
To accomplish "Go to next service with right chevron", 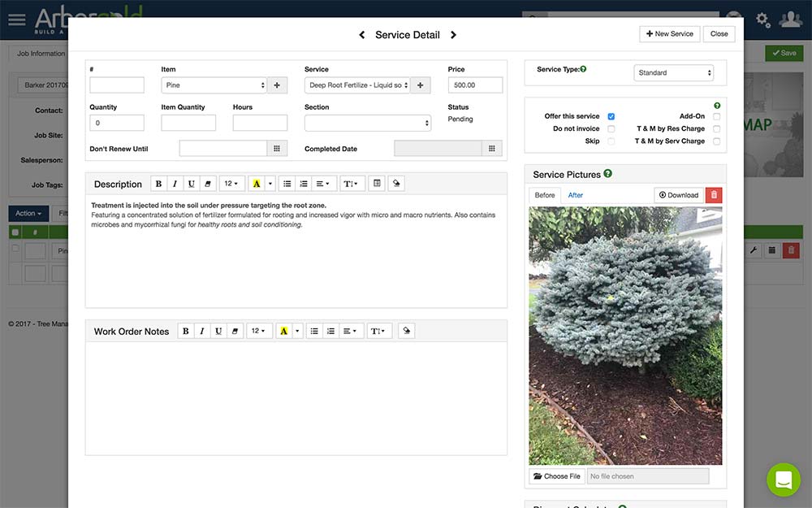I will [453, 35].
